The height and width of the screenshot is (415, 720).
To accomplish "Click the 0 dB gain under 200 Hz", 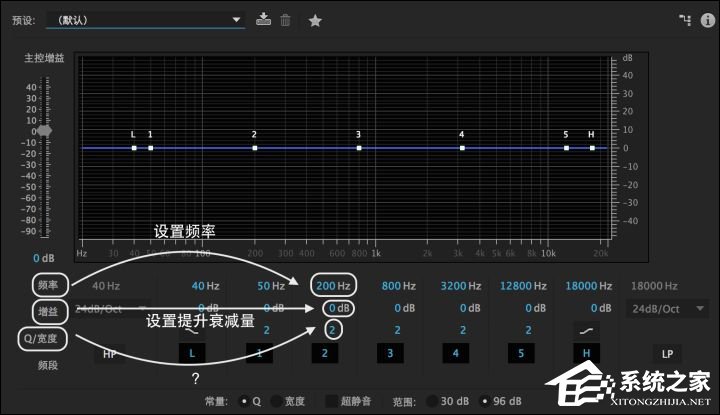I will tap(339, 308).
